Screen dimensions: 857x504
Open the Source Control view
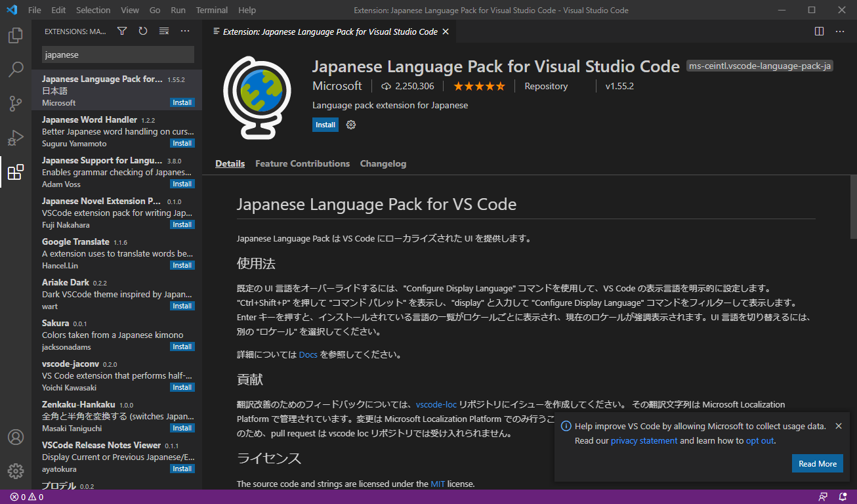click(x=16, y=104)
